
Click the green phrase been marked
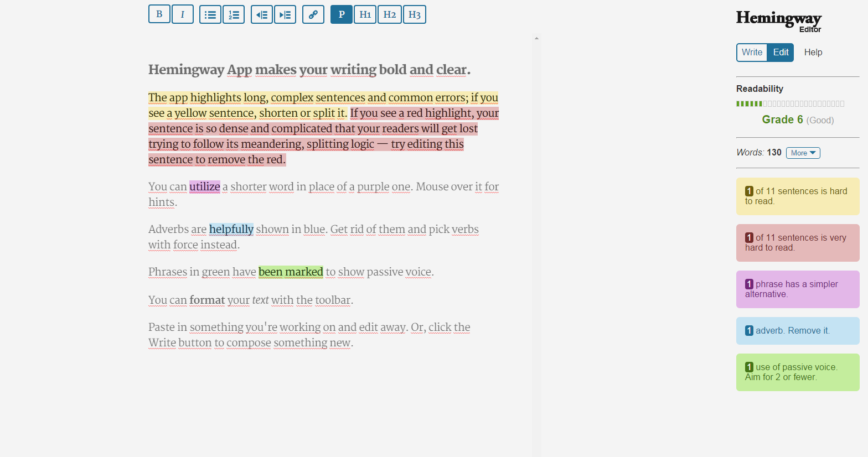(291, 272)
